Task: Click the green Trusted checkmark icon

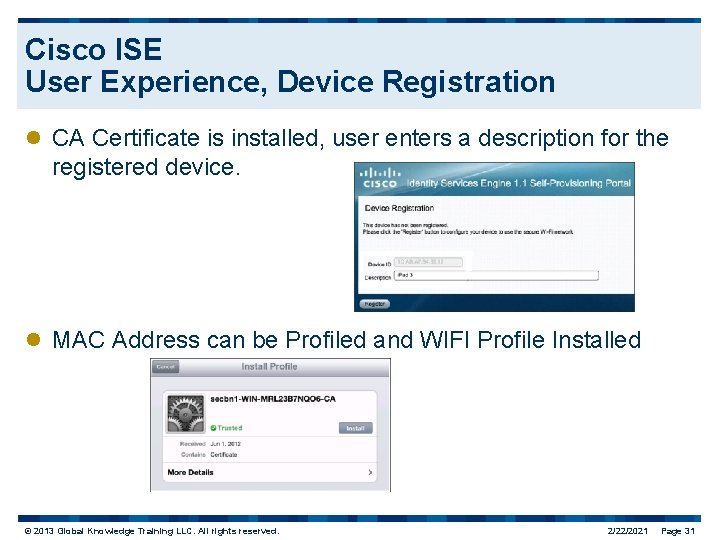Action: coord(213,428)
